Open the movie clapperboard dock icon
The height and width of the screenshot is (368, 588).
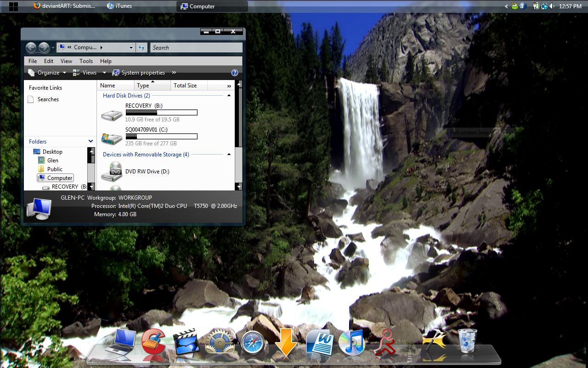(187, 343)
